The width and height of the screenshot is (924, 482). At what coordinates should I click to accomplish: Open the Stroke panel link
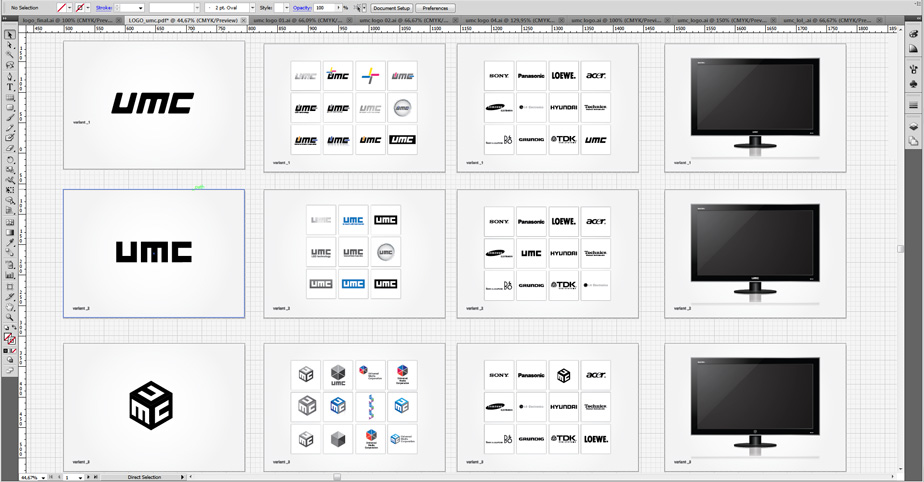click(x=104, y=8)
